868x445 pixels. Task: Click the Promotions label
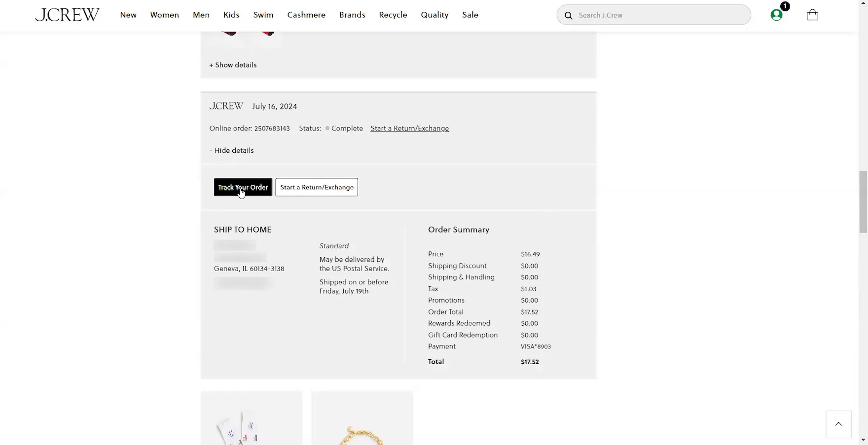(446, 300)
